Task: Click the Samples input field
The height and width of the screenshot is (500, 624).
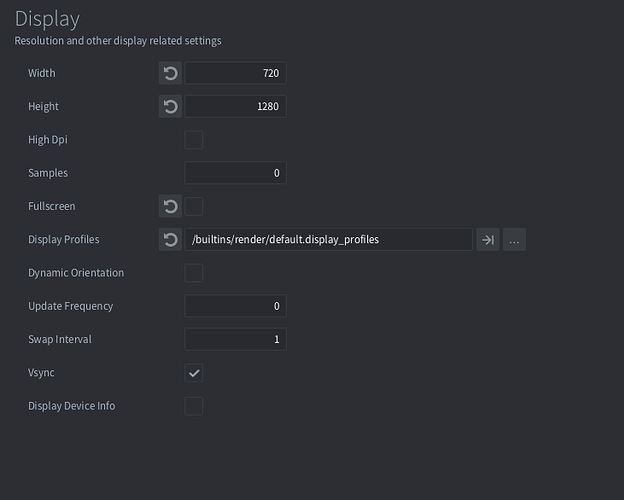Action: click(236, 173)
